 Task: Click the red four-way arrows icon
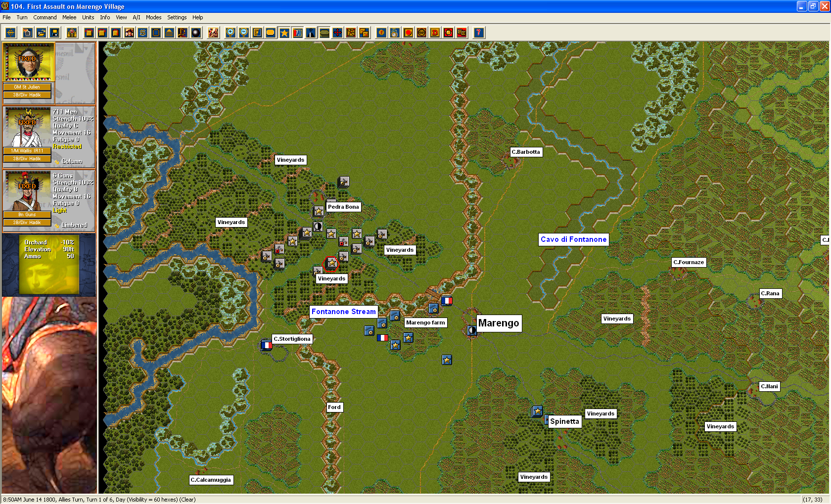(337, 33)
